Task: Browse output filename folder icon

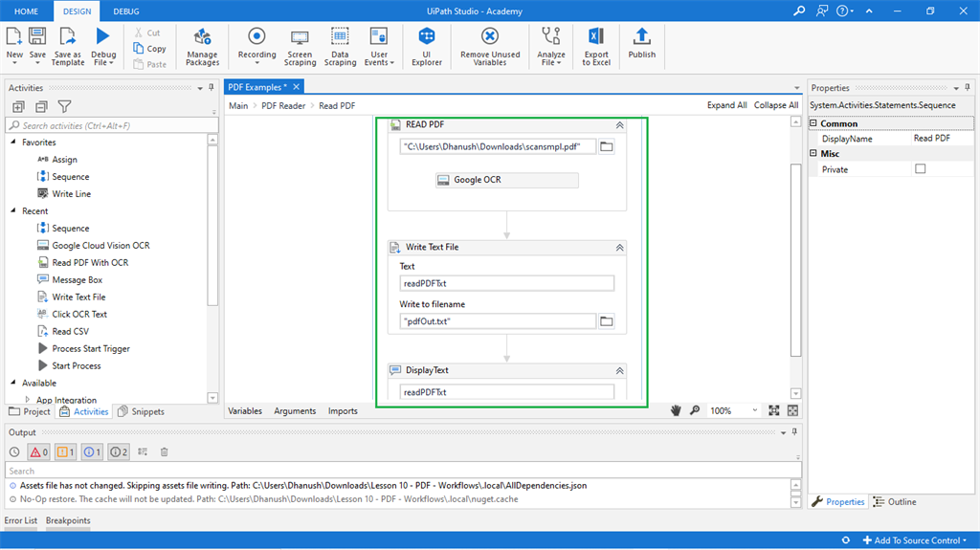Action: [x=606, y=321]
